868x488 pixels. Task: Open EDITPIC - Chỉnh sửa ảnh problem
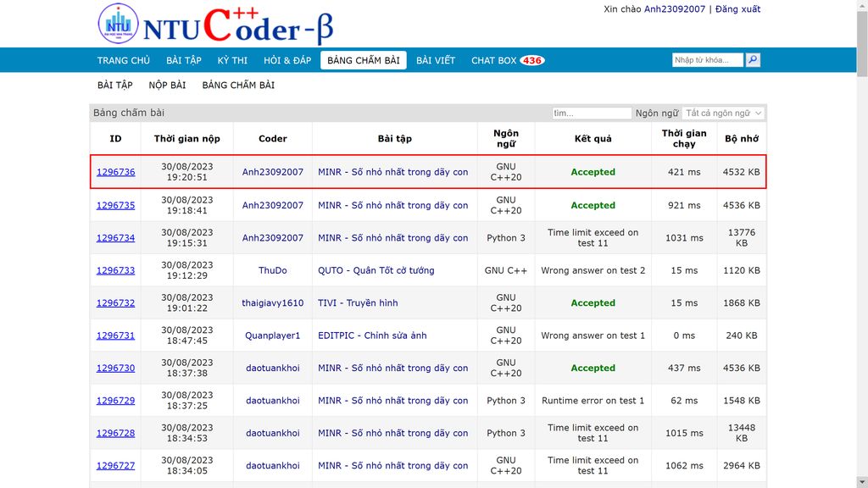click(x=372, y=335)
